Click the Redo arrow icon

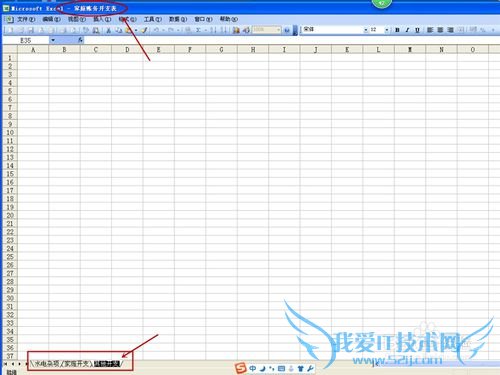tap(171, 30)
